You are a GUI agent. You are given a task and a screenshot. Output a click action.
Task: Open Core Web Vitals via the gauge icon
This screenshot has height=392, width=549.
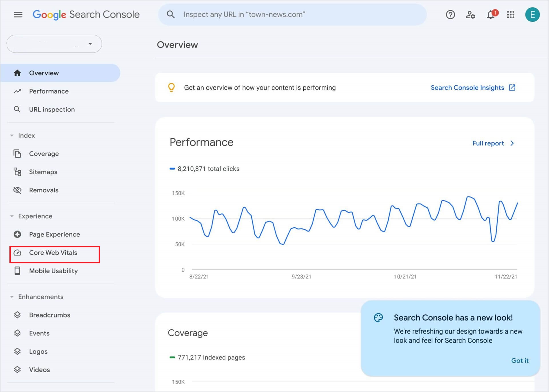(17, 252)
